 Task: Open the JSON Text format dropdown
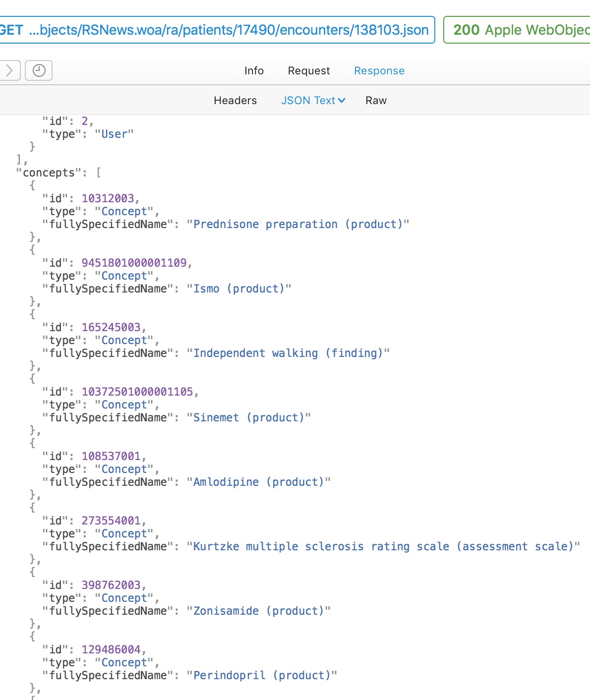click(313, 101)
